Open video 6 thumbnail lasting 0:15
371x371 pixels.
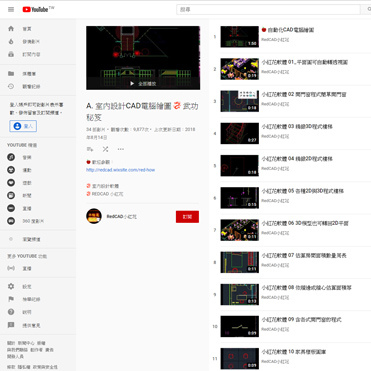(x=239, y=198)
